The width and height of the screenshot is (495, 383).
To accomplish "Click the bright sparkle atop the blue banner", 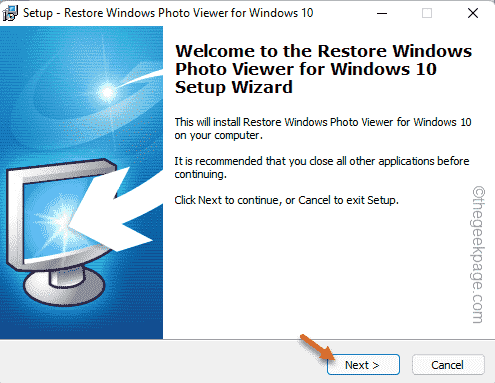I will [x=107, y=92].
